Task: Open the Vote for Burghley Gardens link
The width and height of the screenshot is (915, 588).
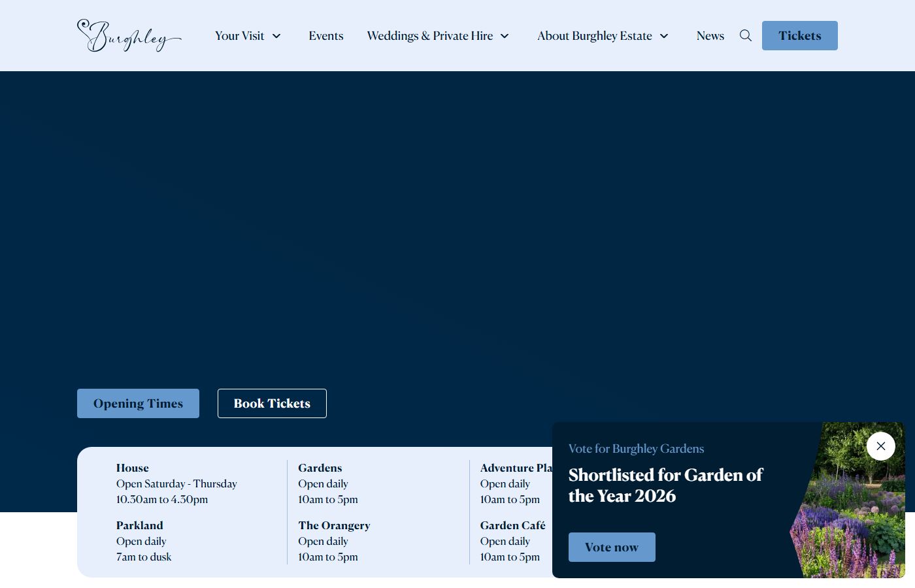Action: coord(636,448)
